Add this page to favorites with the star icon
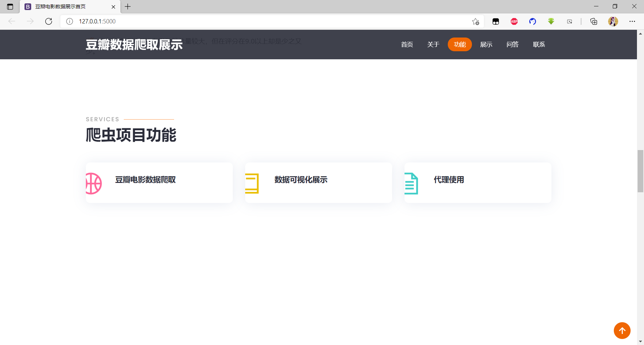Image resolution: width=644 pixels, height=345 pixels. tap(476, 21)
